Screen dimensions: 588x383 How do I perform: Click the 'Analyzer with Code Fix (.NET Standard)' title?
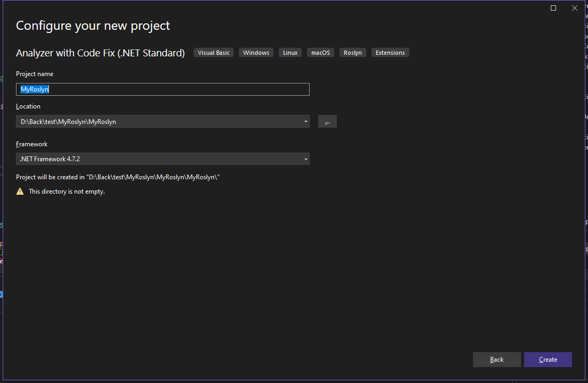tap(101, 53)
